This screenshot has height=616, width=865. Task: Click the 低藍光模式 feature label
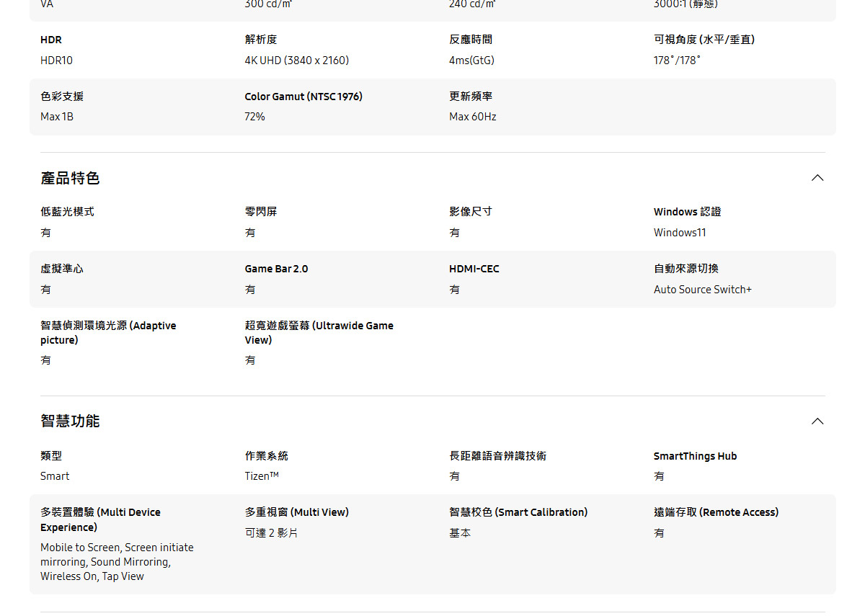coord(68,211)
